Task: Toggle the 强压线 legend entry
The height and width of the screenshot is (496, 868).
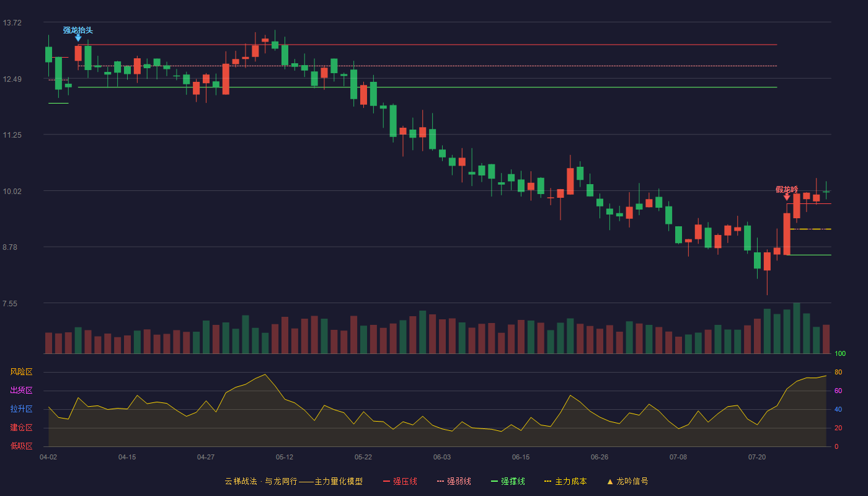Action: [400, 481]
